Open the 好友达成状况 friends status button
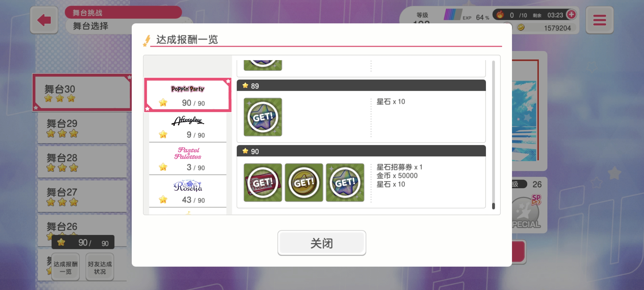This screenshot has width=644, height=290. tap(100, 267)
